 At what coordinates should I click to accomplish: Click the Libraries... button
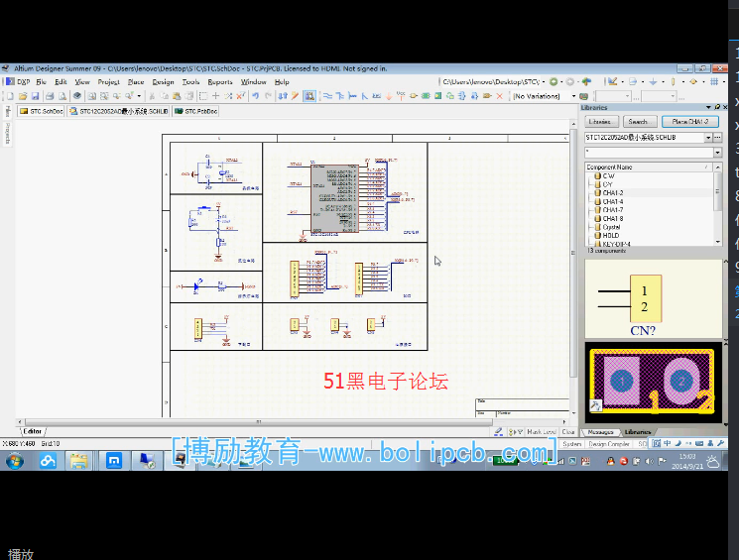600,122
